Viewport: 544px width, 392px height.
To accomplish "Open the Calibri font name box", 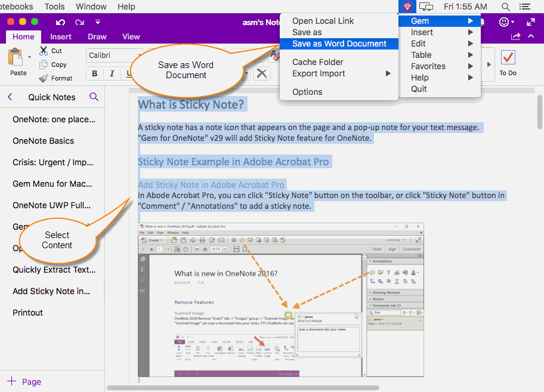I will click(x=115, y=55).
